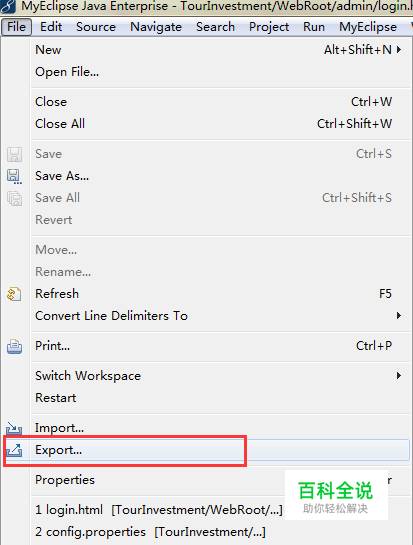Open the Edit menu

51,27
